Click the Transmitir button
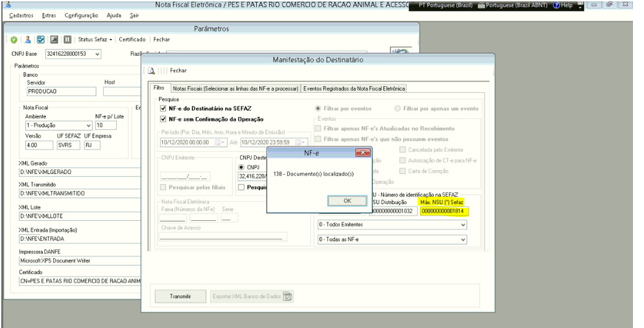 pos(180,296)
